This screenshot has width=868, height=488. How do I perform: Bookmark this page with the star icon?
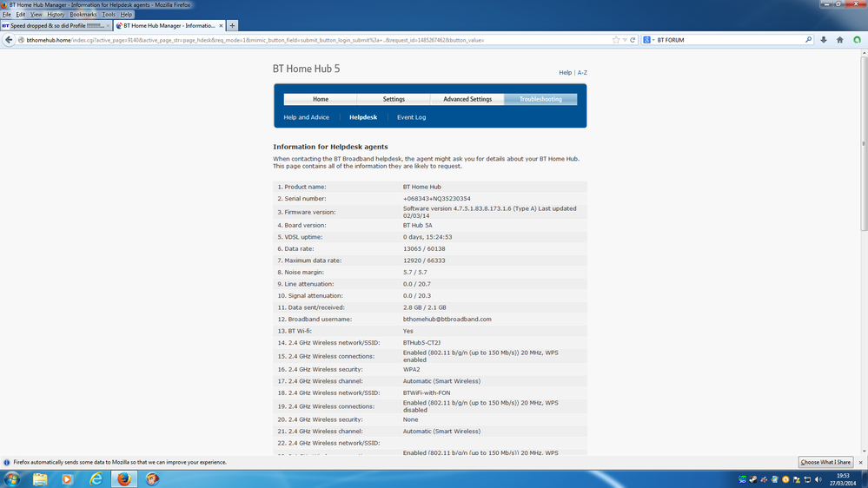615,40
